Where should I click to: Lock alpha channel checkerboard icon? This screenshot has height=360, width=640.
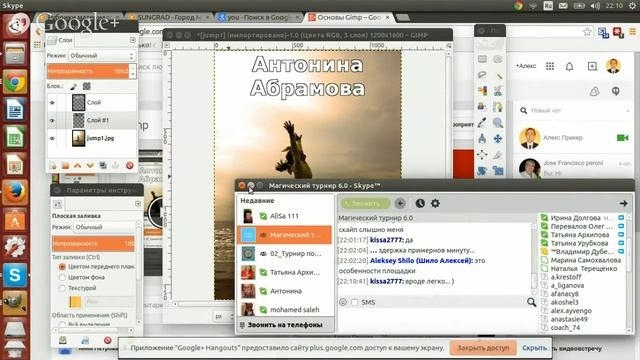[x=87, y=86]
